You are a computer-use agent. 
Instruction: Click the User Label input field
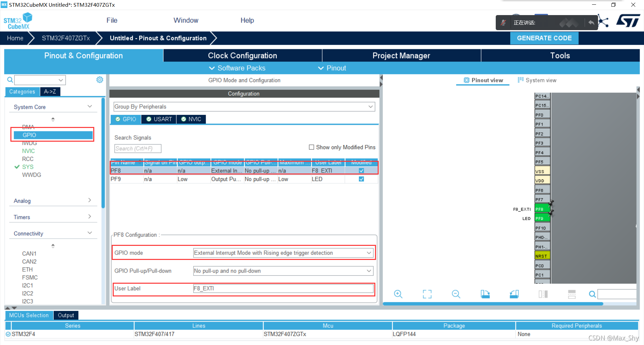tap(283, 288)
